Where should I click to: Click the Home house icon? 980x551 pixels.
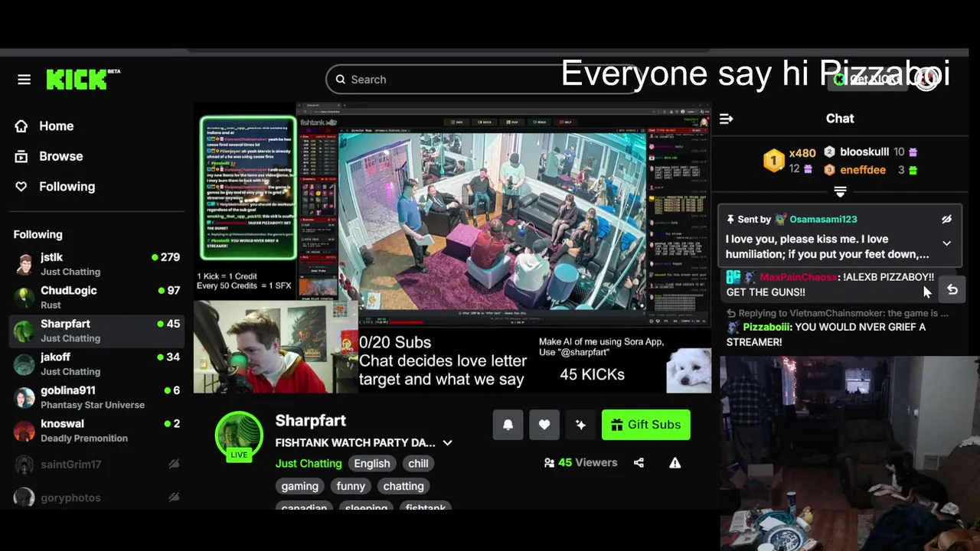point(21,126)
